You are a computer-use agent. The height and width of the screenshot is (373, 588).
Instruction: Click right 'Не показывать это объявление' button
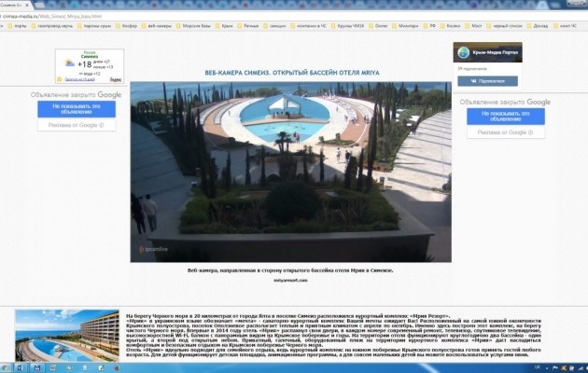pyautogui.click(x=506, y=116)
